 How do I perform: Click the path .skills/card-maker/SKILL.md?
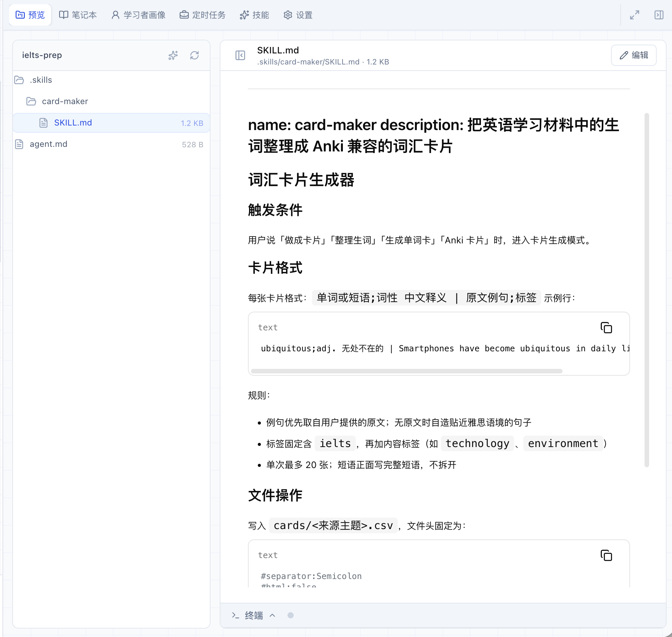(308, 62)
